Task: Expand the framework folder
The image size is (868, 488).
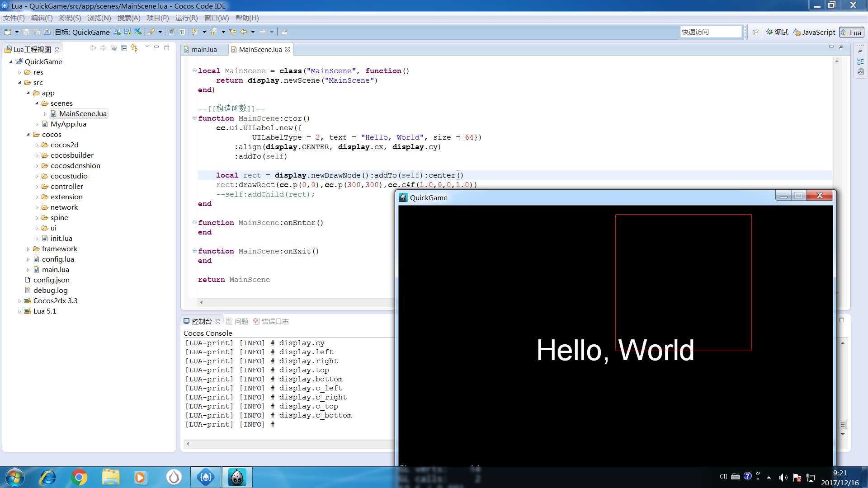Action: [x=28, y=249]
